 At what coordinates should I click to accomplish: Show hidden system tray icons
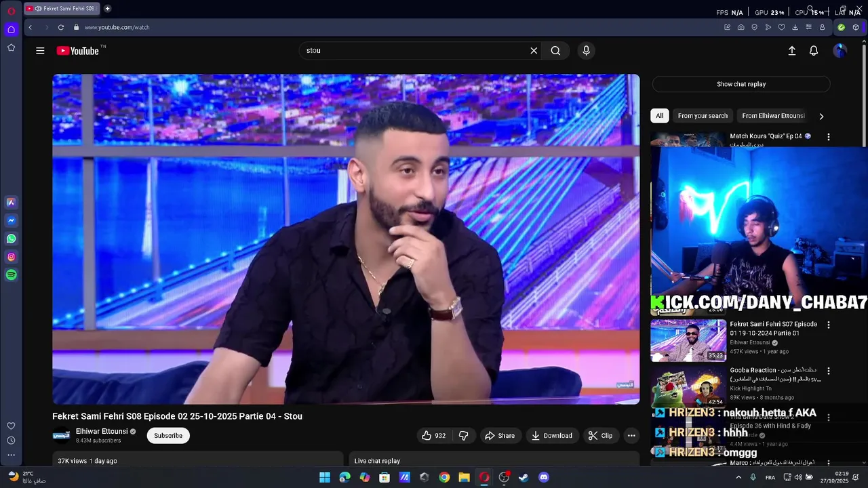pos(738,477)
